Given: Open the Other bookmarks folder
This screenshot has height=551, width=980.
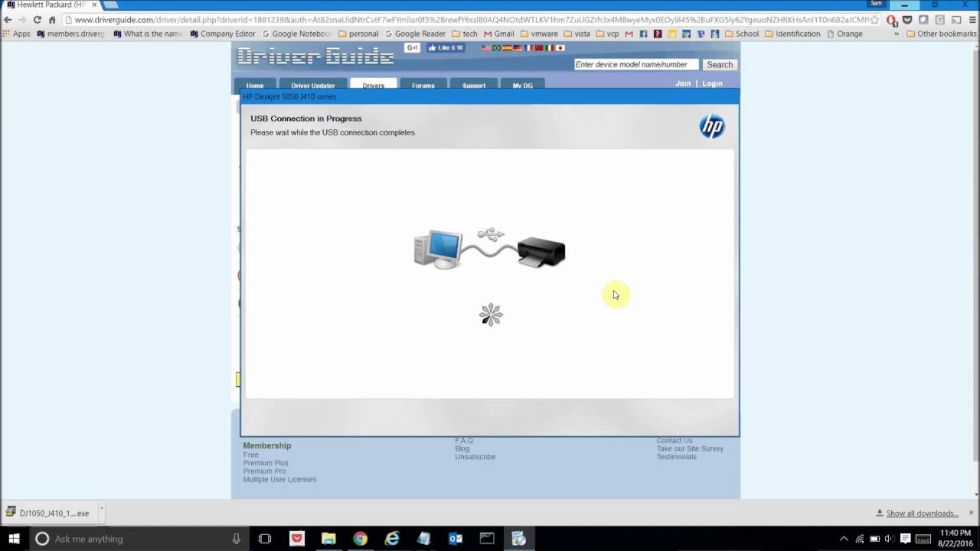Looking at the screenshot, I should (941, 34).
